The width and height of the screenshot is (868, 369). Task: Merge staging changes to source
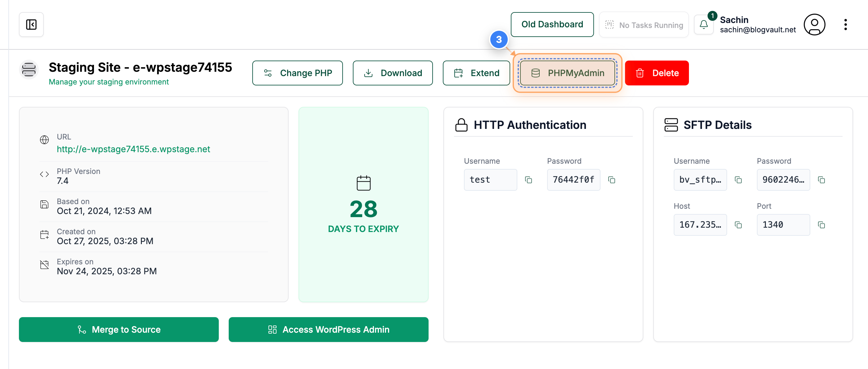click(x=119, y=330)
